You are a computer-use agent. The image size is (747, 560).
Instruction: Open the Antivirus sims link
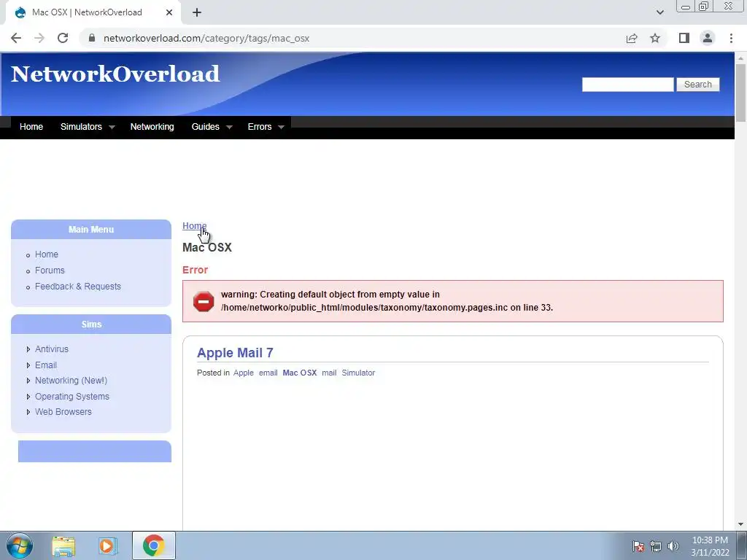pos(52,349)
